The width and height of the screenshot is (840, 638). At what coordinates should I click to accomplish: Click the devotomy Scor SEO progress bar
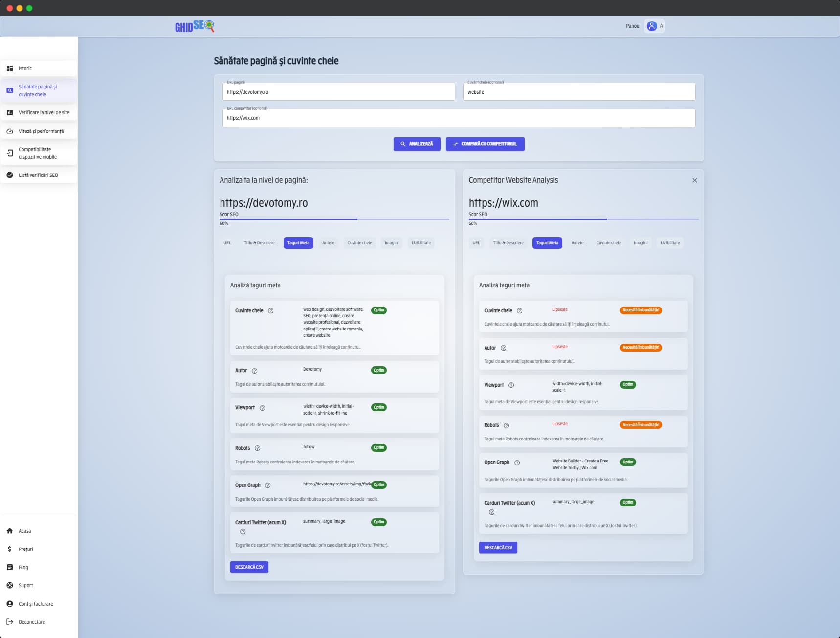[334, 219]
